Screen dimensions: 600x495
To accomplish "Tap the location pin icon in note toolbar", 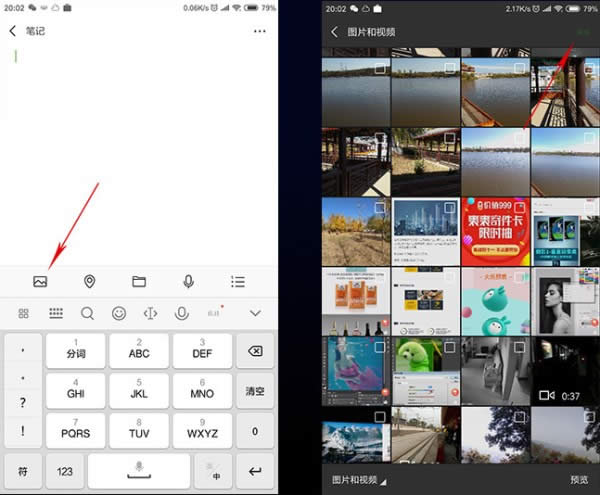I will click(x=90, y=282).
